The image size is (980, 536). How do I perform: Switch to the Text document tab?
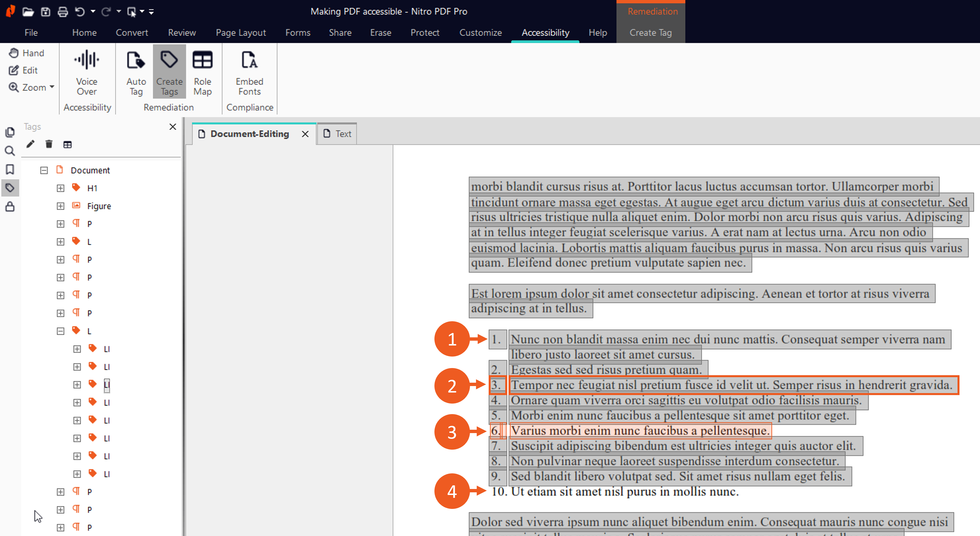[337, 134]
